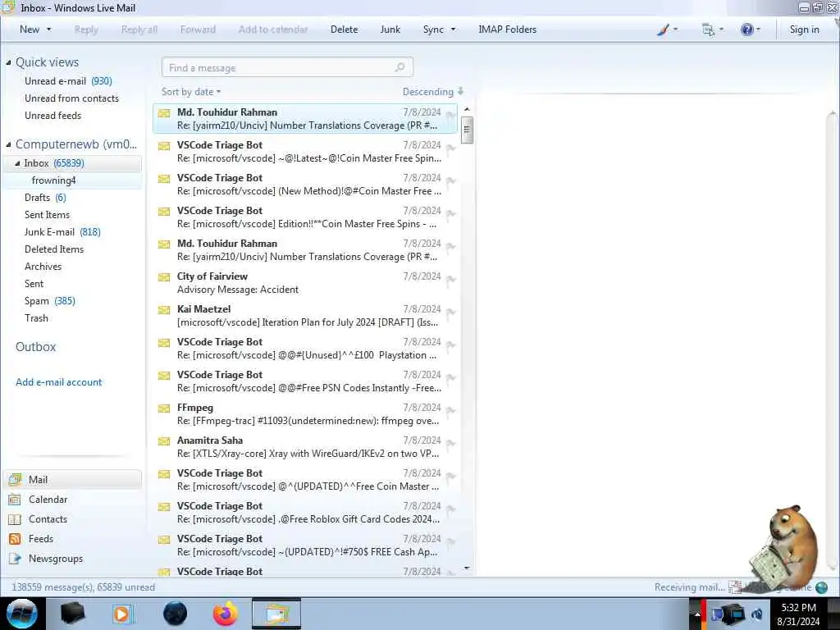This screenshot has height=630, width=840.
Task: Open the paintbrush colorizer icon
Action: (663, 30)
